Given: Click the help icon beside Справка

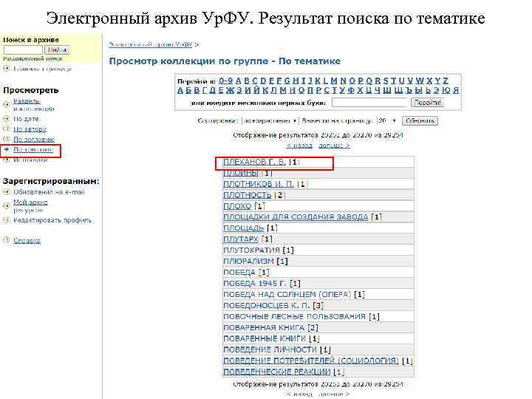Looking at the screenshot, I should click(x=6, y=240).
